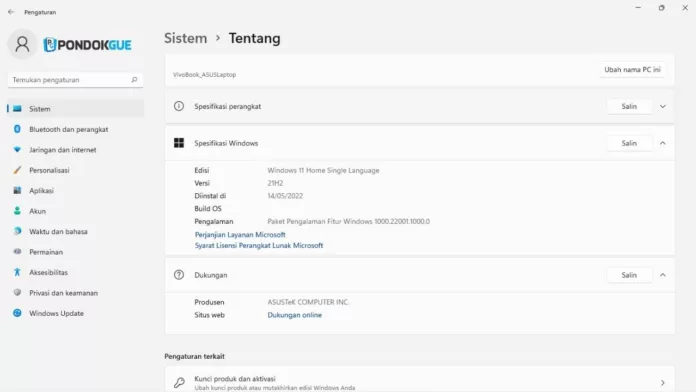The image size is (696, 392).
Task: Open Waktu dan bahasa settings
Action: (x=75, y=231)
